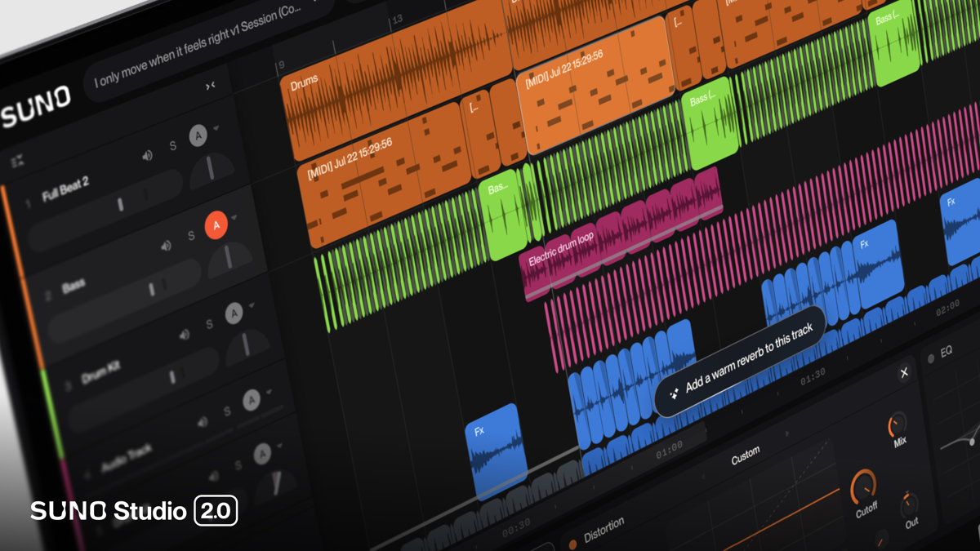Toggle the orange A button on Bass

click(x=216, y=224)
